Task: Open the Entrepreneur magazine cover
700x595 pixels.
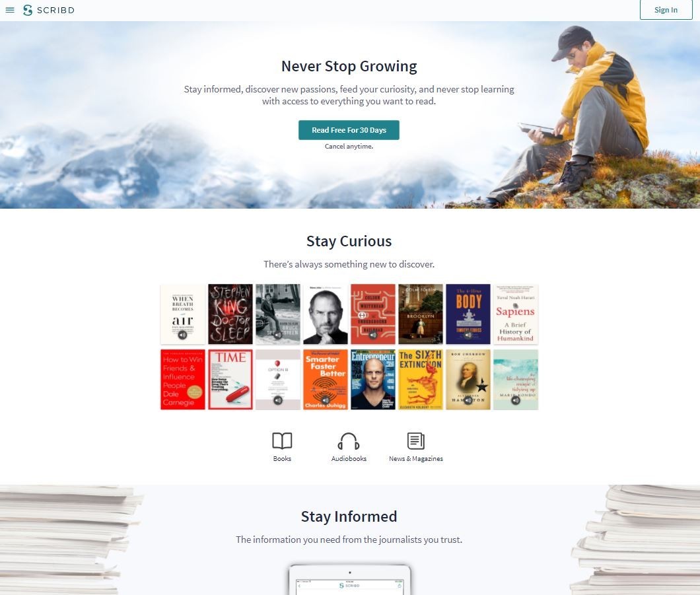Action: click(372, 380)
